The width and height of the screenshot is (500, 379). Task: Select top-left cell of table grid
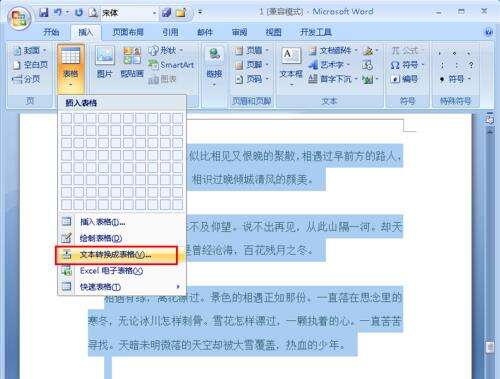pyautogui.click(x=66, y=118)
